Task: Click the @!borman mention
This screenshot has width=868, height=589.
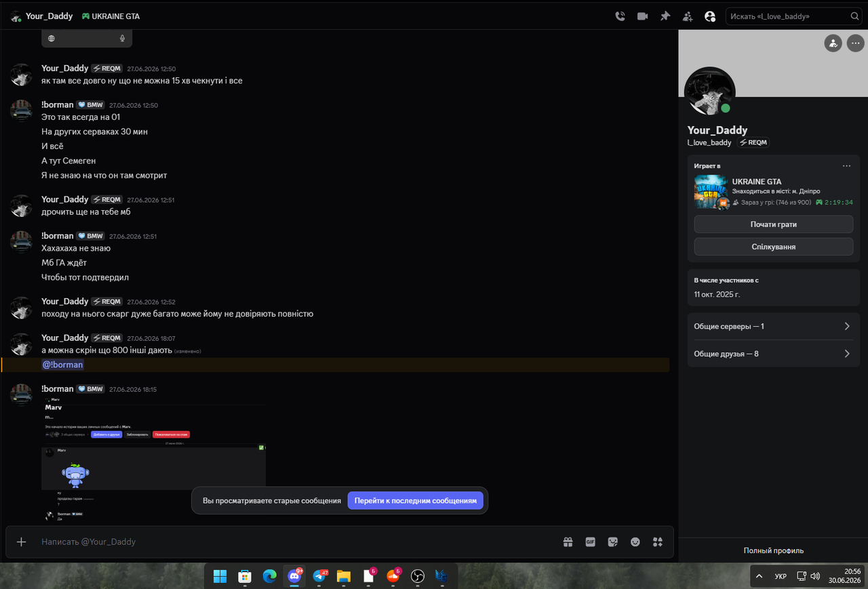Action: pyautogui.click(x=63, y=365)
